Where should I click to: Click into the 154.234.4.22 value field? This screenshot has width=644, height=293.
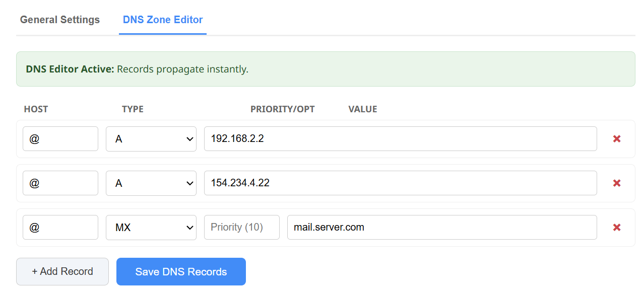point(400,183)
